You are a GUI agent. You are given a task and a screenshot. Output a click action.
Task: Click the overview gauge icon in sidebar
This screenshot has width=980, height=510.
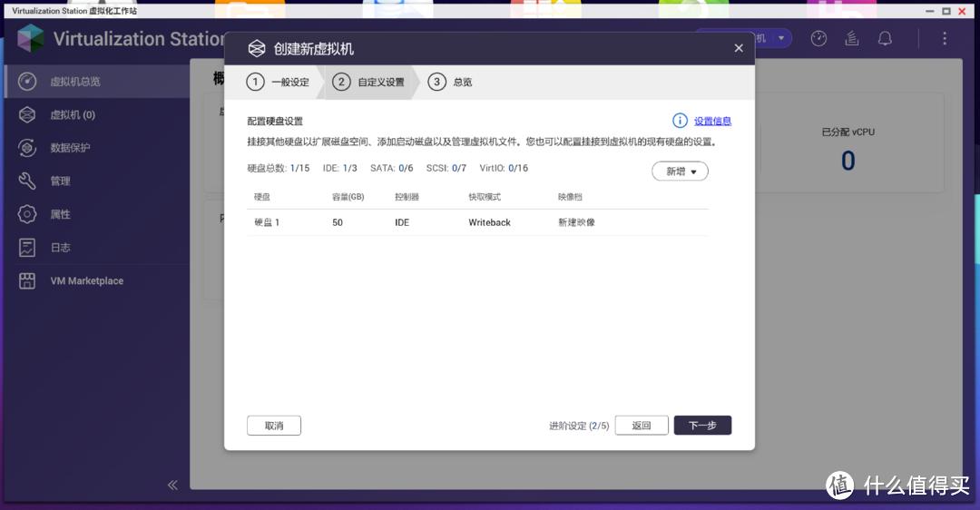[x=27, y=82]
